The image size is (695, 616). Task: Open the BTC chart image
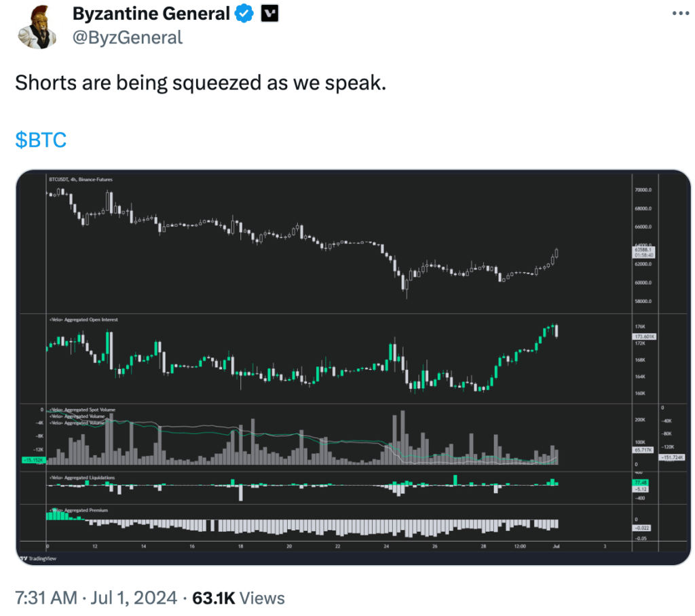click(x=353, y=368)
